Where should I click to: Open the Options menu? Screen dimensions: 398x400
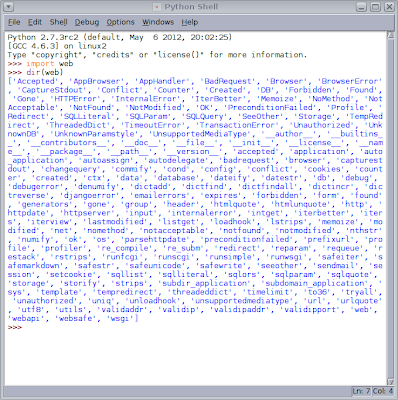120,22
